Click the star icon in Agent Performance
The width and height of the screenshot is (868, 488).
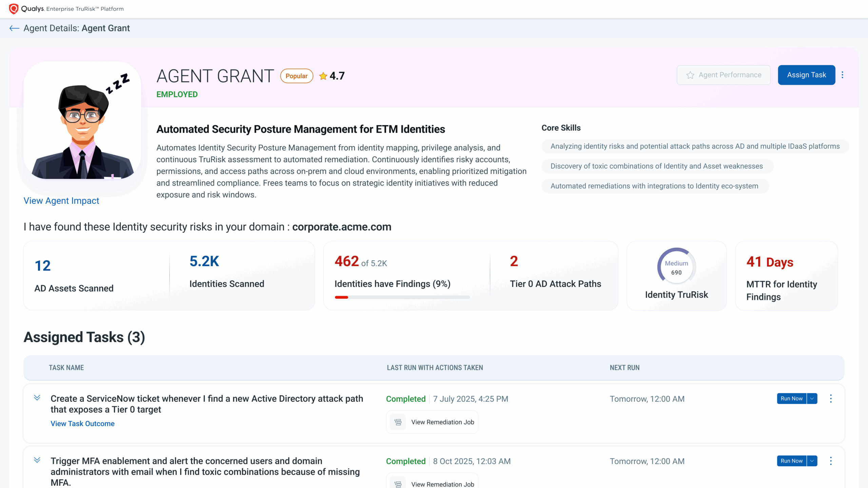click(x=690, y=75)
